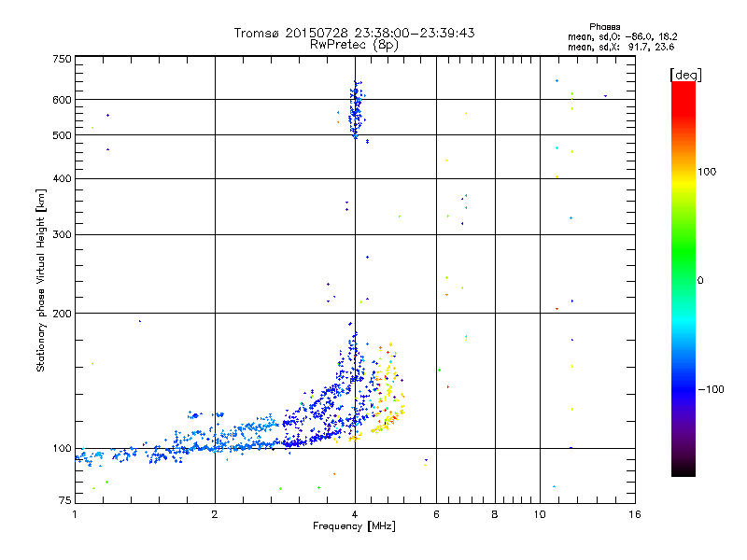Click the y-axis tick label "75"

coord(65,500)
